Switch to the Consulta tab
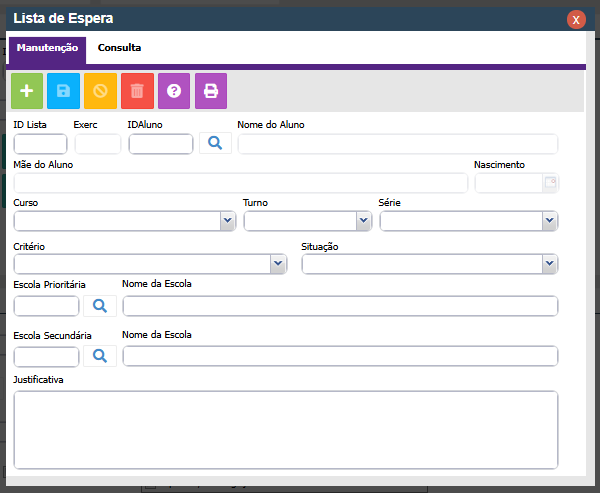This screenshot has height=493, width=600. (x=119, y=48)
